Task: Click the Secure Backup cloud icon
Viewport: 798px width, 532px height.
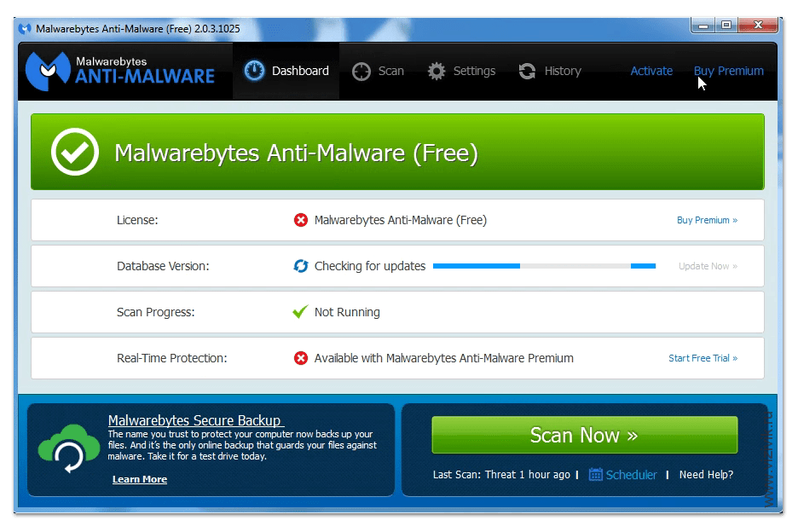Action: [69, 448]
